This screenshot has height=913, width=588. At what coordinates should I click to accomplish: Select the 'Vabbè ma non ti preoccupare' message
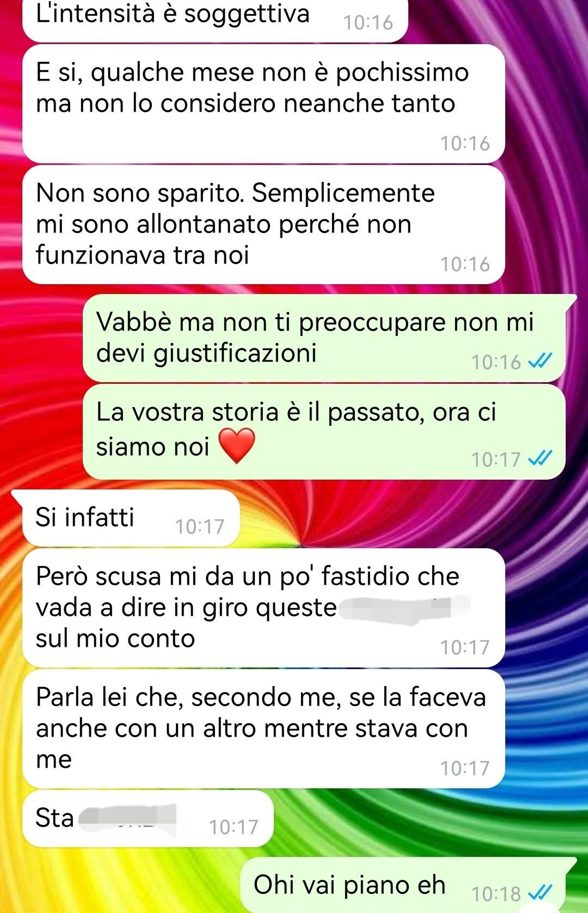tap(325, 338)
